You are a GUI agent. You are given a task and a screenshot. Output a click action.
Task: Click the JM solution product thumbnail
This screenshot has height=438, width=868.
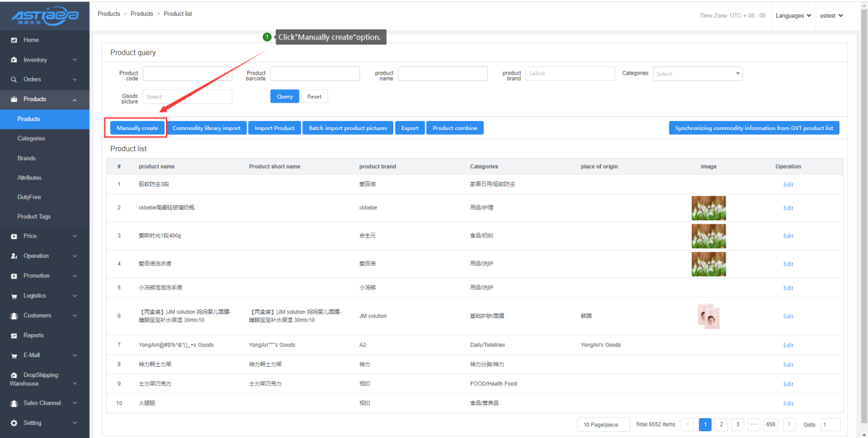pyautogui.click(x=708, y=316)
